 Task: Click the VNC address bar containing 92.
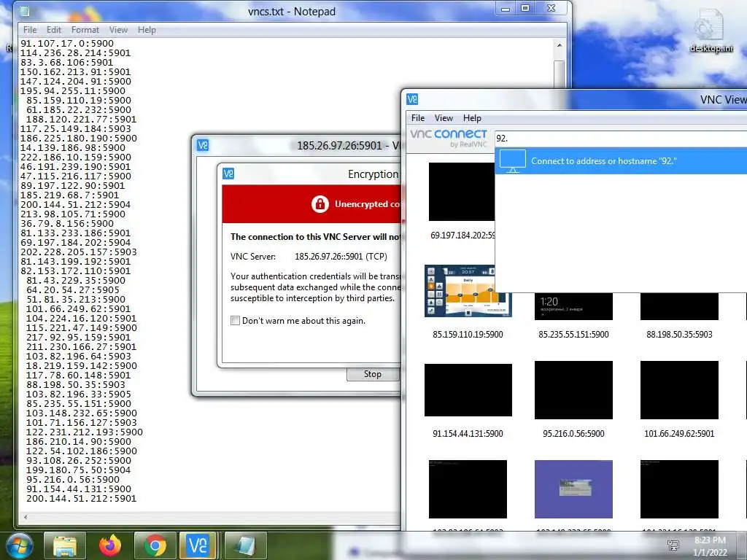[x=621, y=139]
